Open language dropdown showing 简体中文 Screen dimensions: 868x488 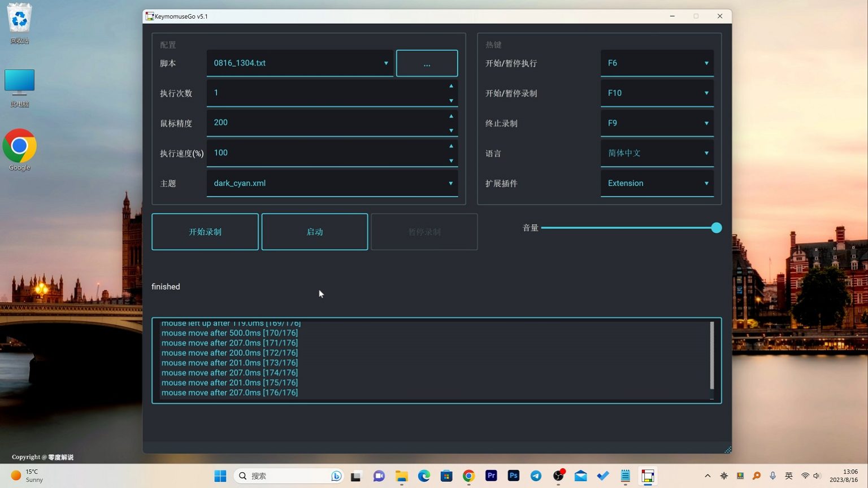point(657,153)
